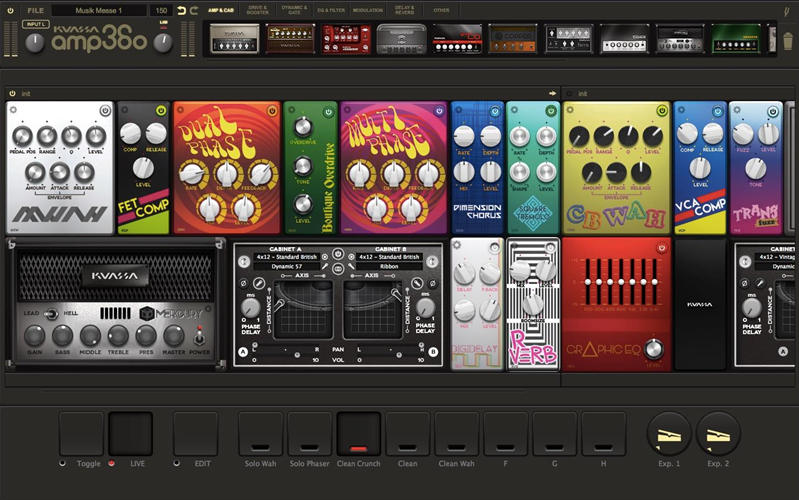Select the EDIT mode radio button
This screenshot has height=500, width=799.
(x=176, y=463)
